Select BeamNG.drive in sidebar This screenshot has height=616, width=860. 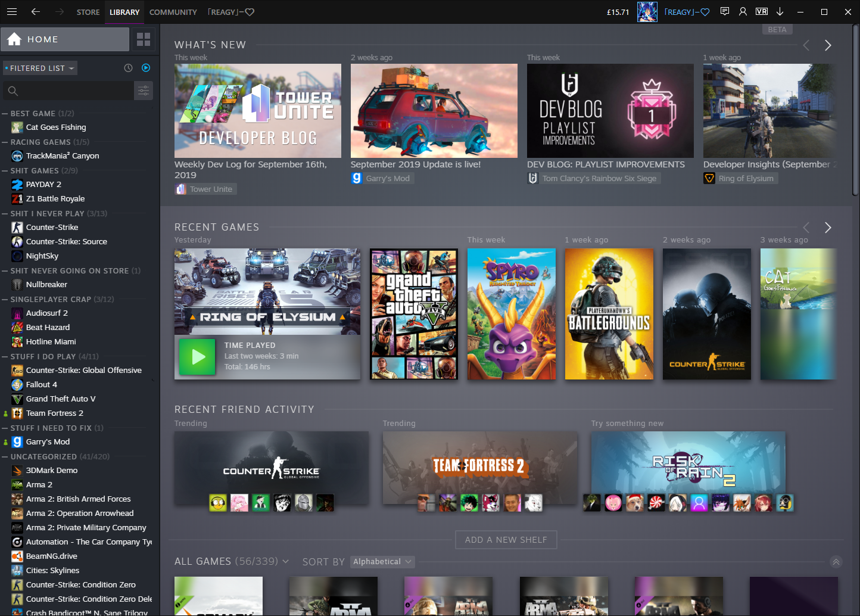(x=51, y=556)
